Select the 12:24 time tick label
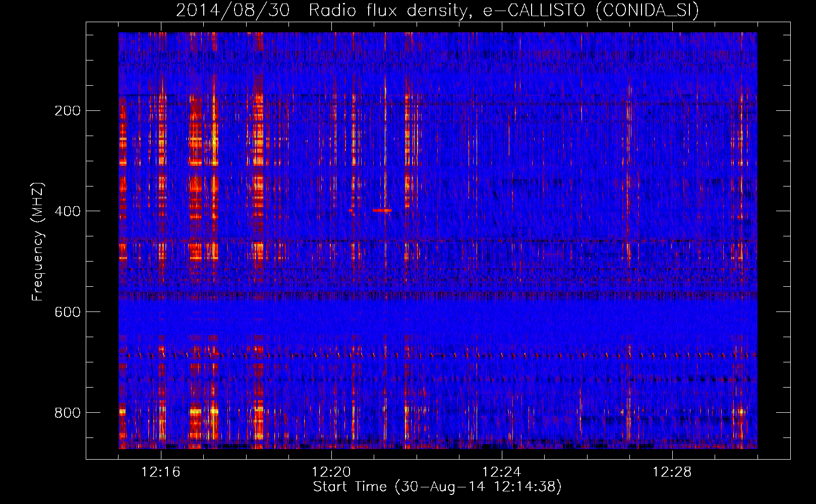The image size is (816, 504). 502,472
